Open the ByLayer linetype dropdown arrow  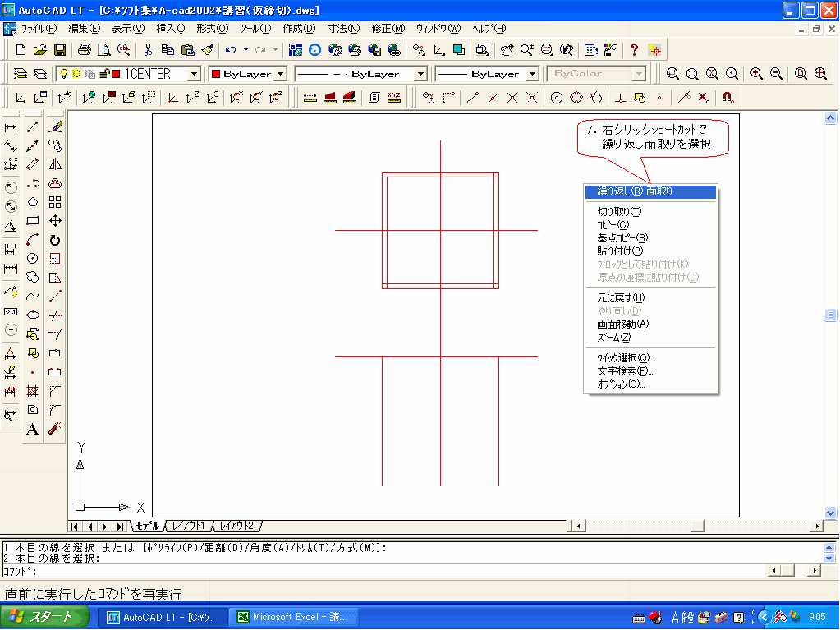(421, 73)
